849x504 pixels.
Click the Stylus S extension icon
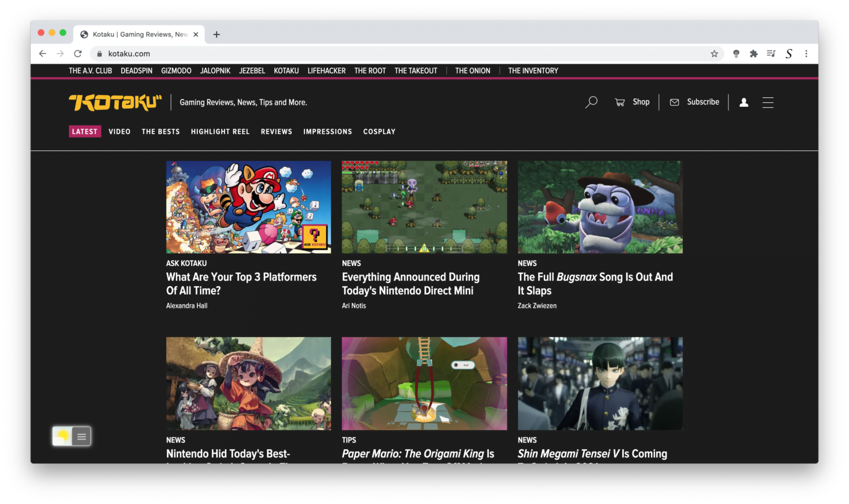789,54
